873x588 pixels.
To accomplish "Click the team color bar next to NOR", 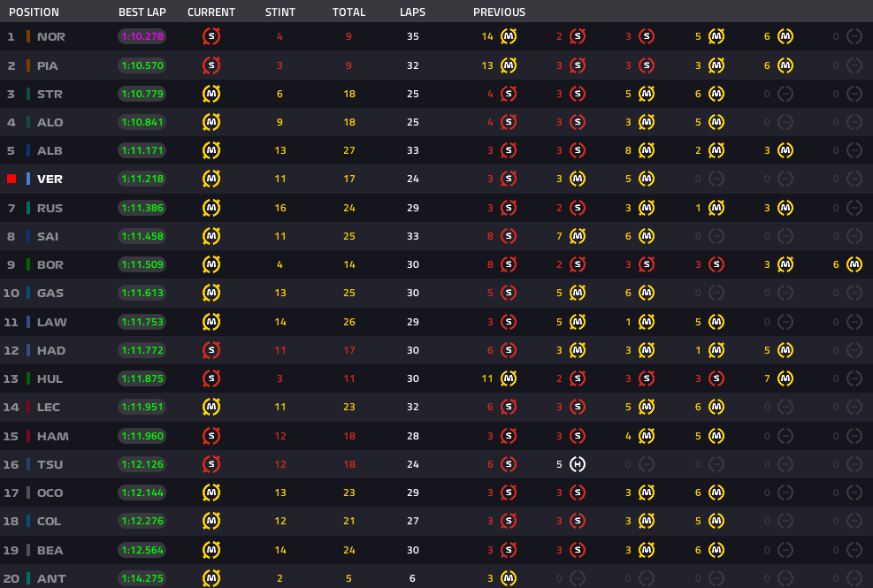I will [x=28, y=37].
